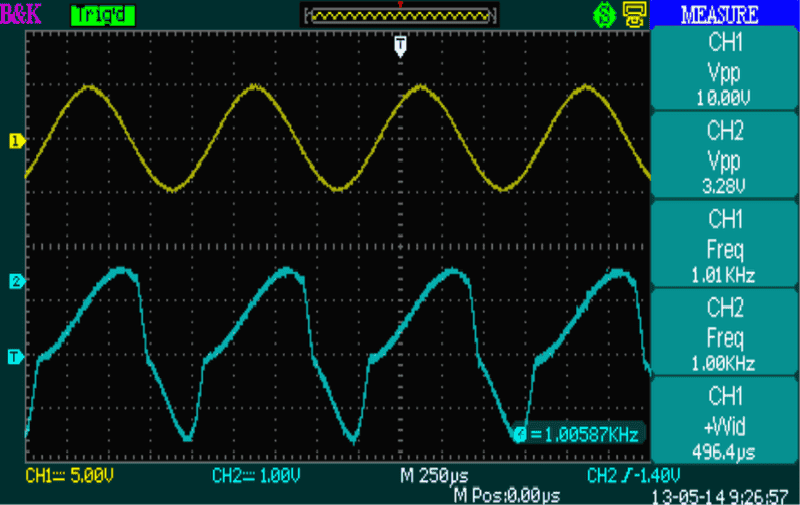Image resolution: width=800 pixels, height=505 pixels.
Task: Click the M 250µs timebase readout
Action: [x=434, y=476]
